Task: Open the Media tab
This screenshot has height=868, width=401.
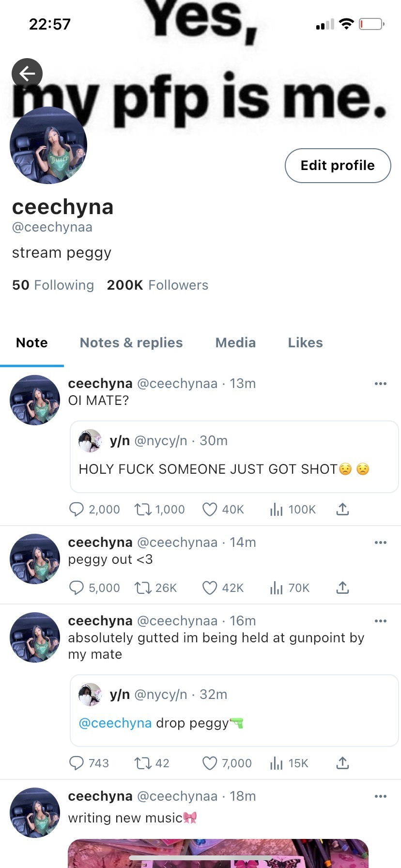Action: (x=235, y=343)
